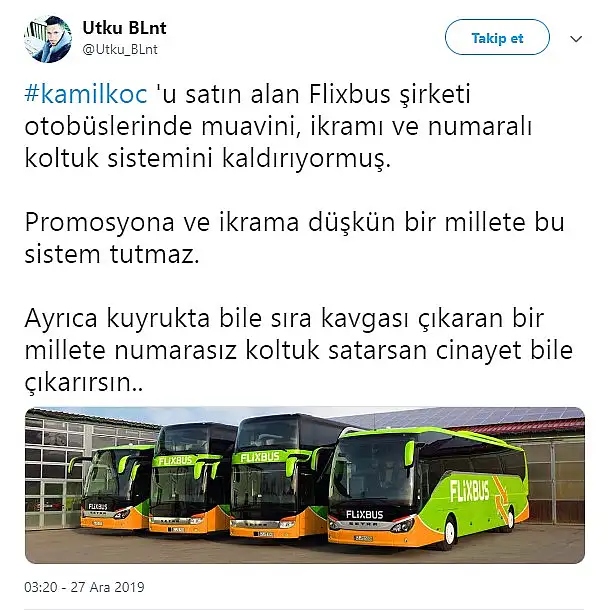Click the first tweet paragraph about Flixbus şirketi
608x610 pixels.
[278, 126]
